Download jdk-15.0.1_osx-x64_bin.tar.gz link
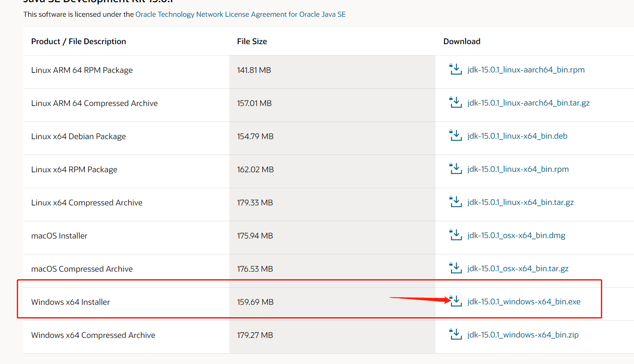This screenshot has width=634, height=364. (x=518, y=269)
